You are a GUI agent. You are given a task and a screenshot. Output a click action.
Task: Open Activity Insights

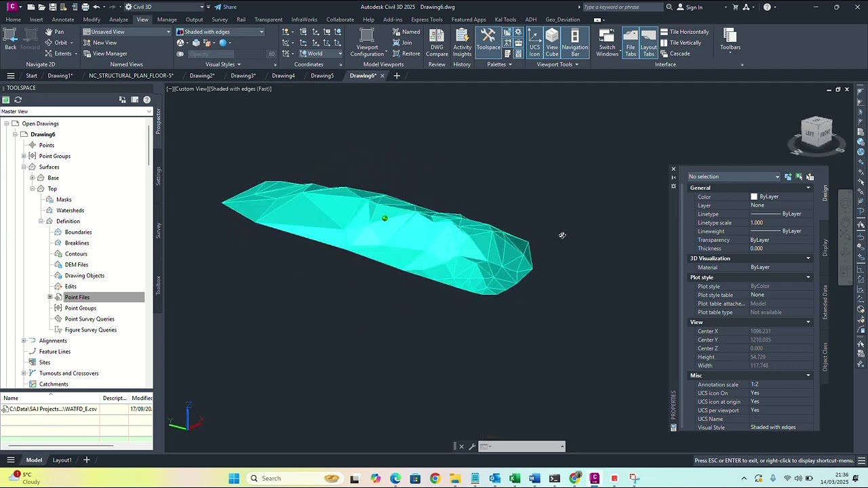(462, 42)
